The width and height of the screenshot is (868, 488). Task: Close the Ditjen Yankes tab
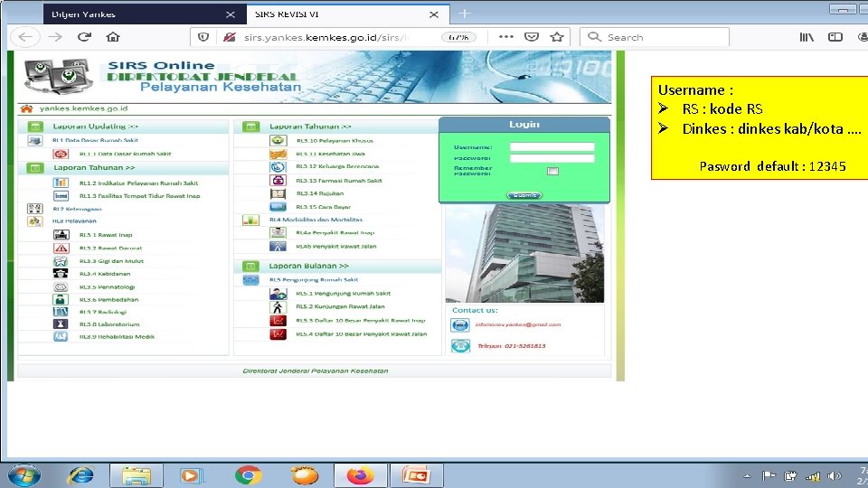pyautogui.click(x=231, y=14)
